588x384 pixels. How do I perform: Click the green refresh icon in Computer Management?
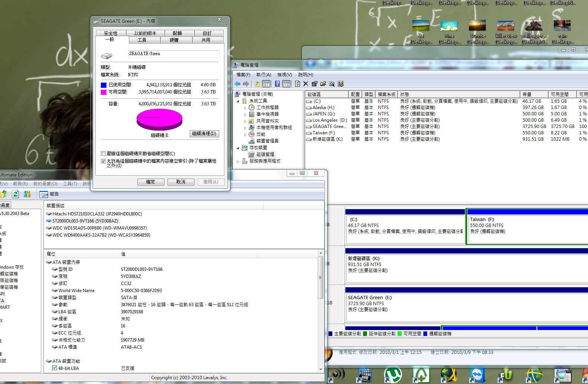(297, 84)
